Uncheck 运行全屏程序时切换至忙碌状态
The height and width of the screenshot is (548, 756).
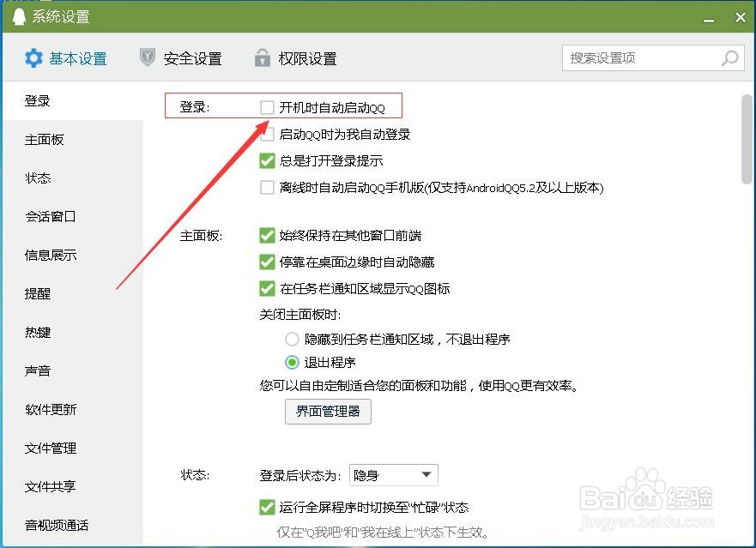coord(267,507)
